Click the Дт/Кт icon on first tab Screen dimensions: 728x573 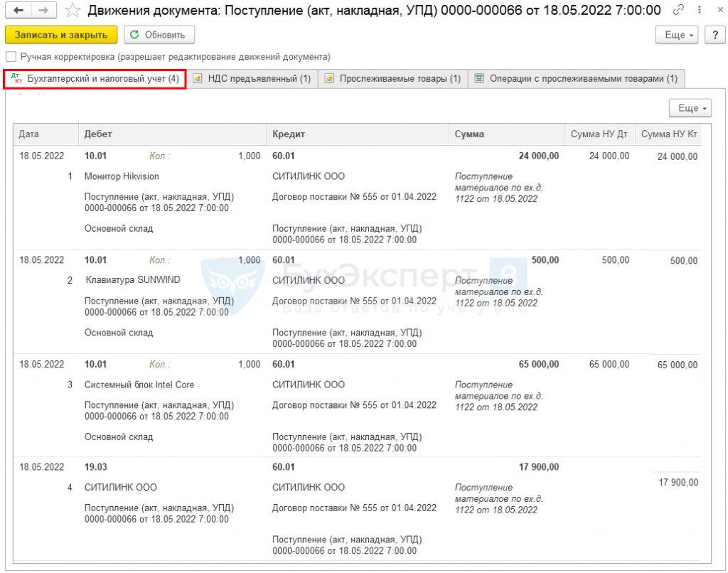17,78
